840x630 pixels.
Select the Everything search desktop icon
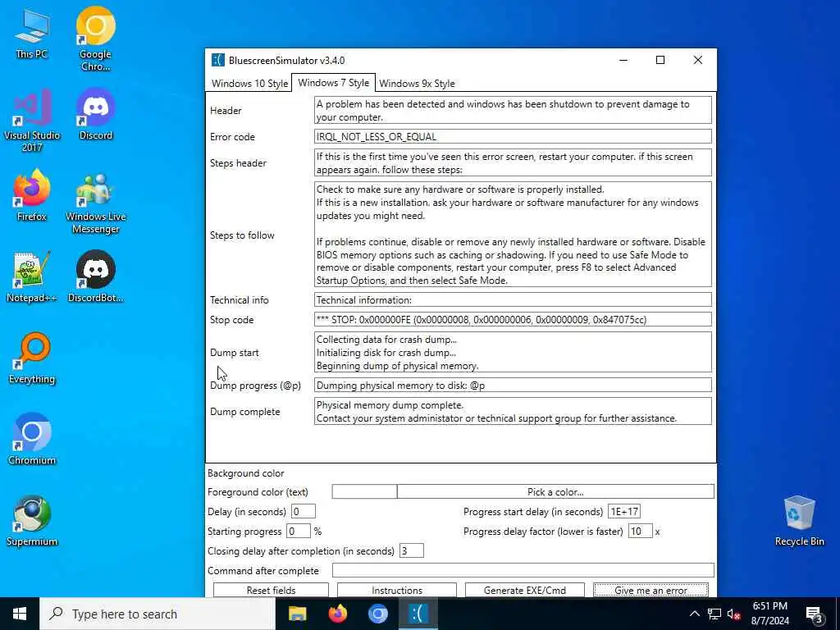coord(32,358)
